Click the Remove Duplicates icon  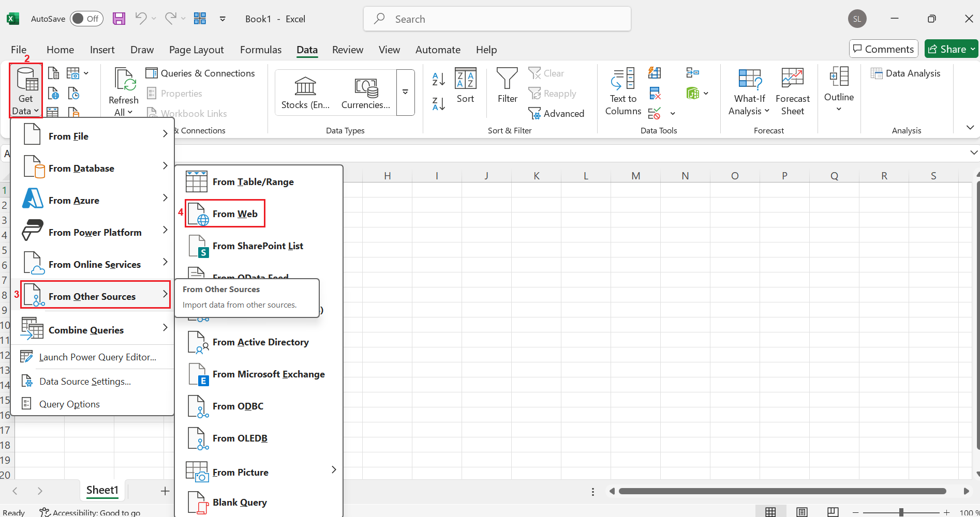655,93
